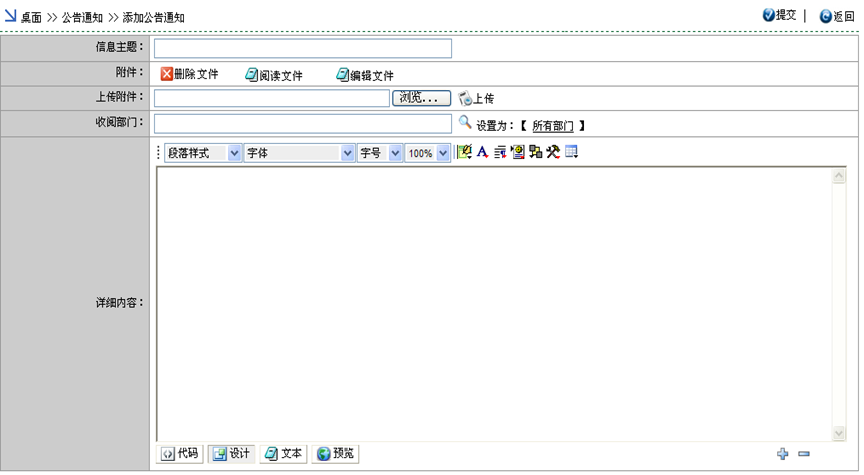
Task: Click the editor scrollbar up arrow
Action: pyautogui.click(x=839, y=176)
